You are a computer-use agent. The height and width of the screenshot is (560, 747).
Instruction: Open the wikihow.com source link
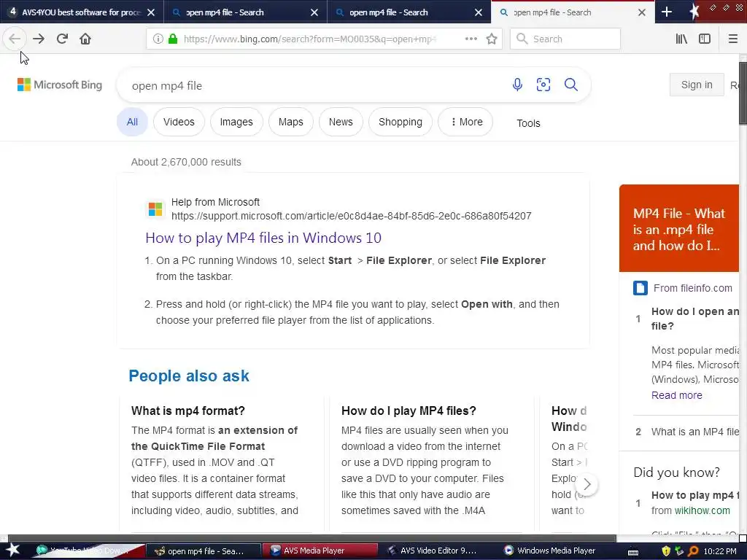(703, 510)
